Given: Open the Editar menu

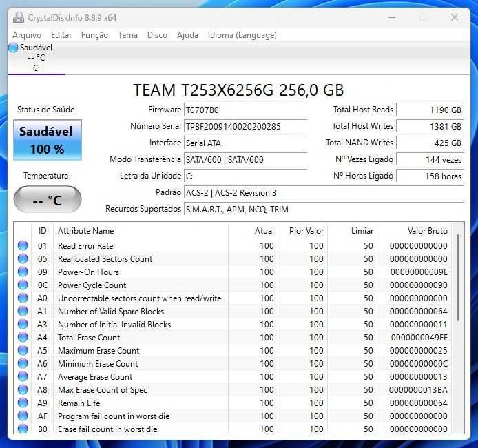Looking at the screenshot, I should tap(61, 35).
